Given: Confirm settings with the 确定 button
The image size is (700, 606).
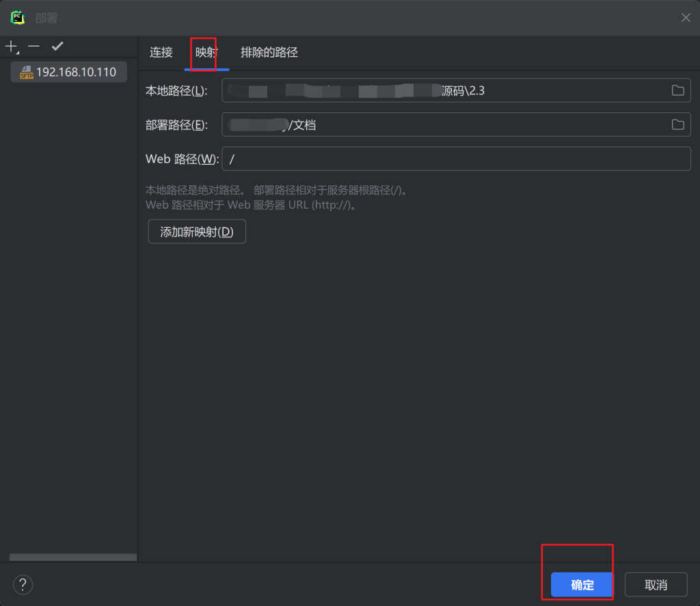Looking at the screenshot, I should (x=582, y=585).
